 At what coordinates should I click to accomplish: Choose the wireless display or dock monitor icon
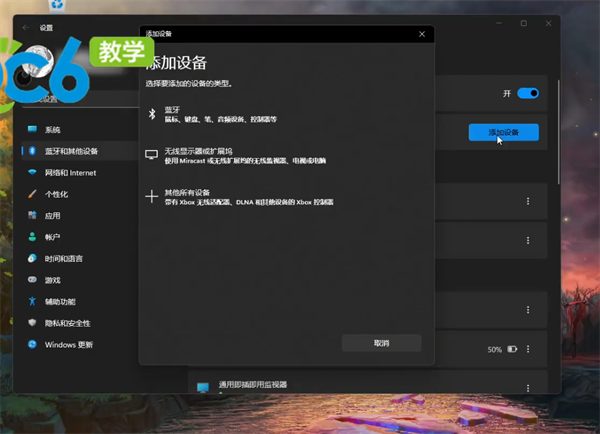(152, 155)
